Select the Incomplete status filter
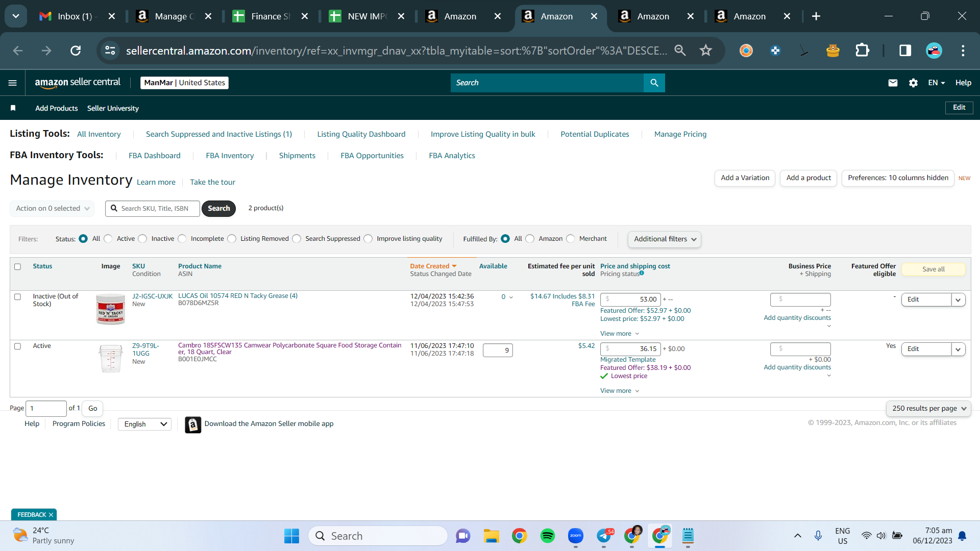 (x=182, y=239)
